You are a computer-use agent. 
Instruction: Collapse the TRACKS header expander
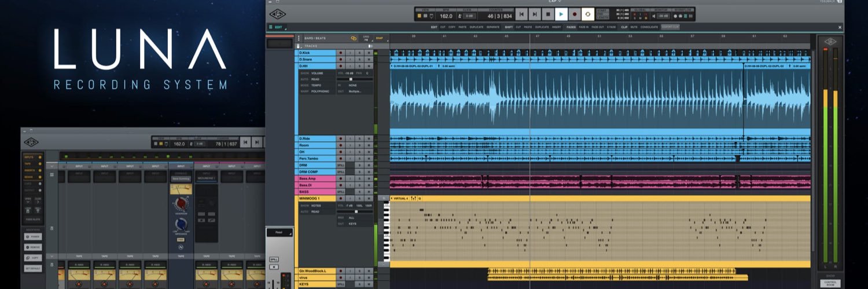[299, 46]
